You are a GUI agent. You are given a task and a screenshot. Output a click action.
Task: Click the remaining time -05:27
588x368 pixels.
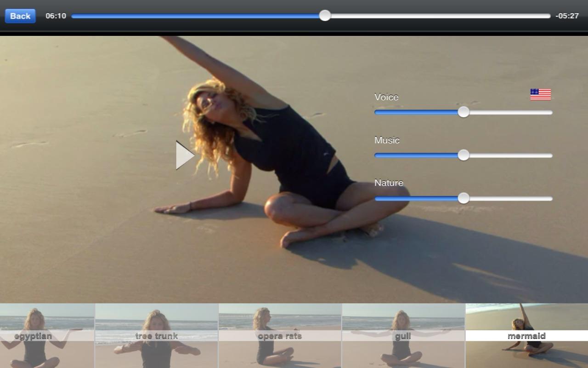(567, 16)
